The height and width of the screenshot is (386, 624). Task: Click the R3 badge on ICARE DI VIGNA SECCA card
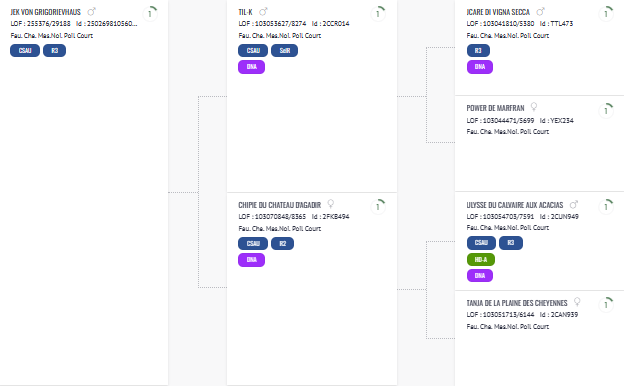pos(478,51)
